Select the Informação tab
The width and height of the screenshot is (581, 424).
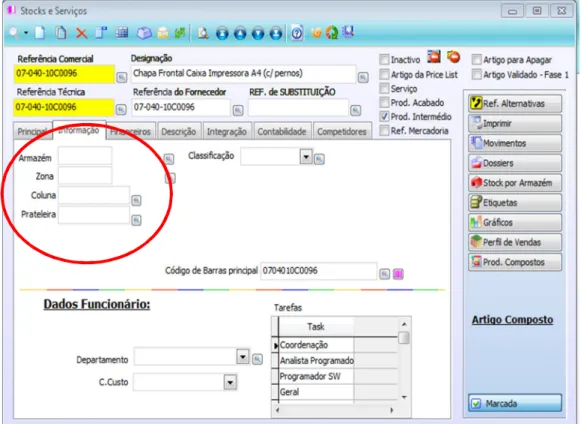point(79,130)
